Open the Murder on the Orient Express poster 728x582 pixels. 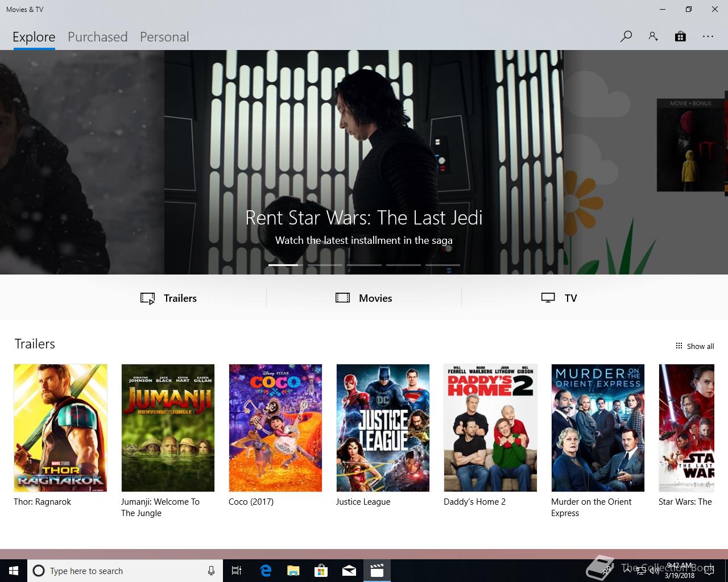[598, 428]
